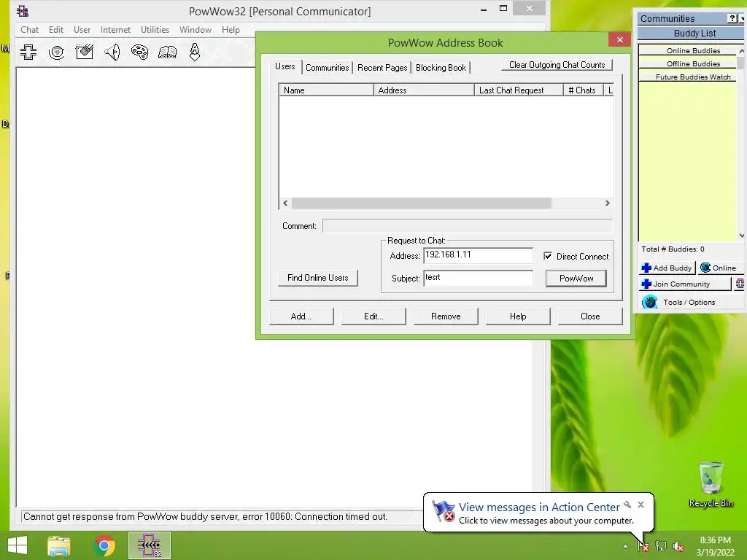Click the question mark help icon in Communities
Screen dimensions: 747x560
pyautogui.click(x=732, y=18)
